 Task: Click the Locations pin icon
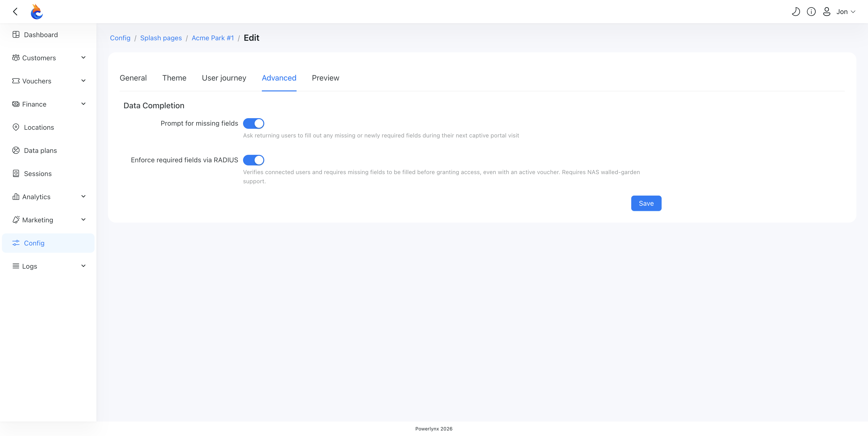pyautogui.click(x=16, y=127)
